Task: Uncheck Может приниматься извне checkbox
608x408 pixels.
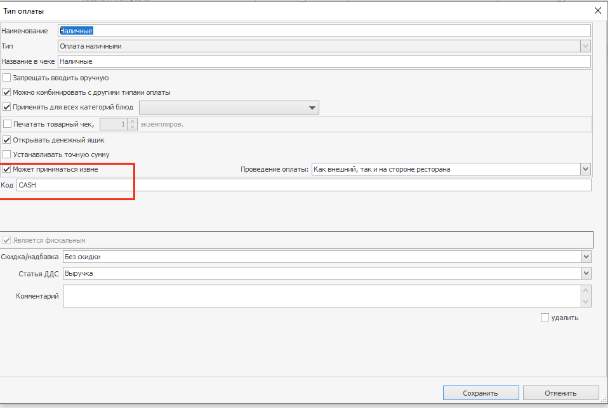Action: point(8,170)
